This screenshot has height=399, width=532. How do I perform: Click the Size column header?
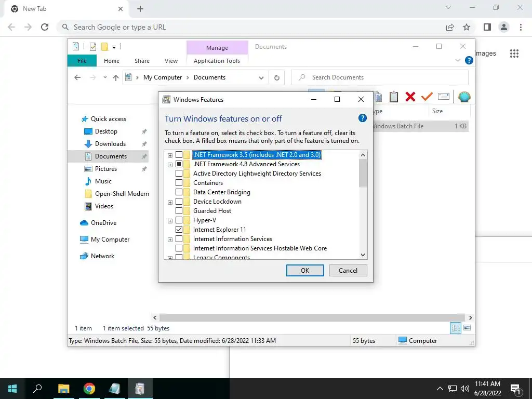click(x=449, y=111)
